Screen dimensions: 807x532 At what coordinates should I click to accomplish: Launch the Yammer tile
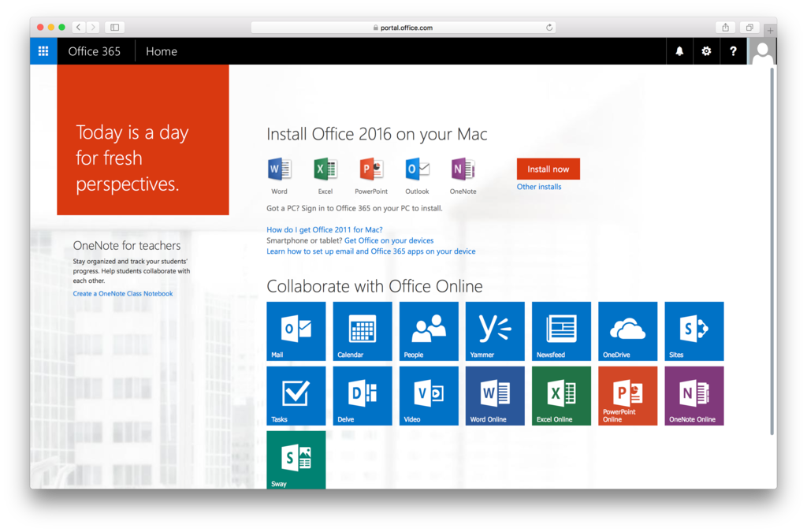[x=495, y=331]
